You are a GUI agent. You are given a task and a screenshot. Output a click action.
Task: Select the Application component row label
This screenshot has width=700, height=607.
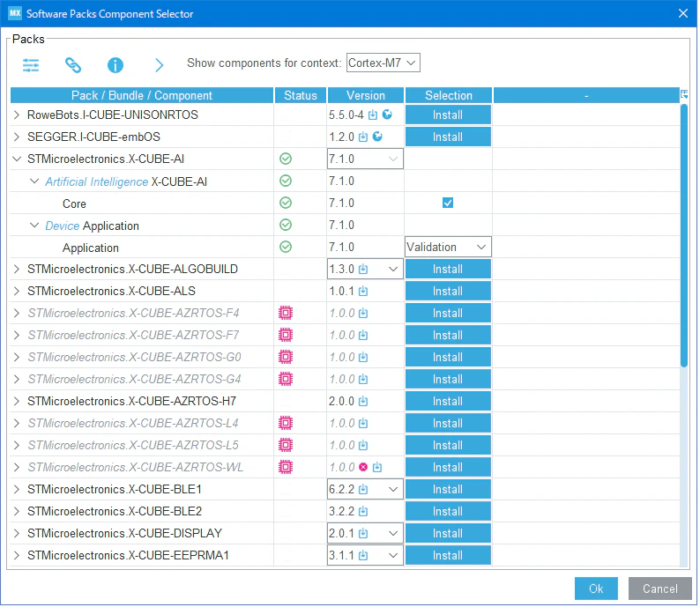[91, 248]
